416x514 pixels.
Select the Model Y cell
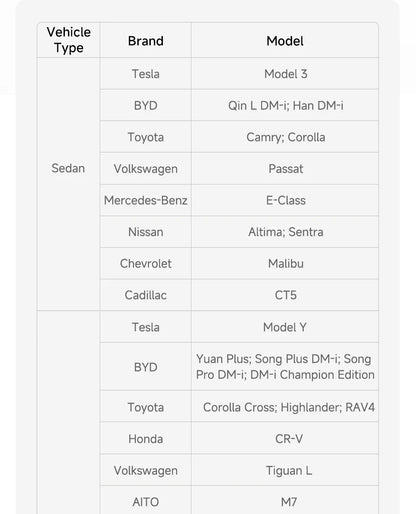pyautogui.click(x=285, y=327)
